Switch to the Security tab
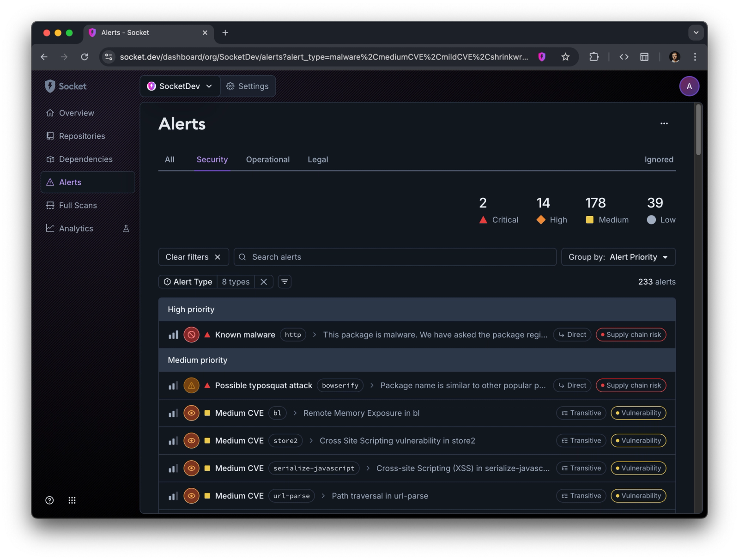 212,159
